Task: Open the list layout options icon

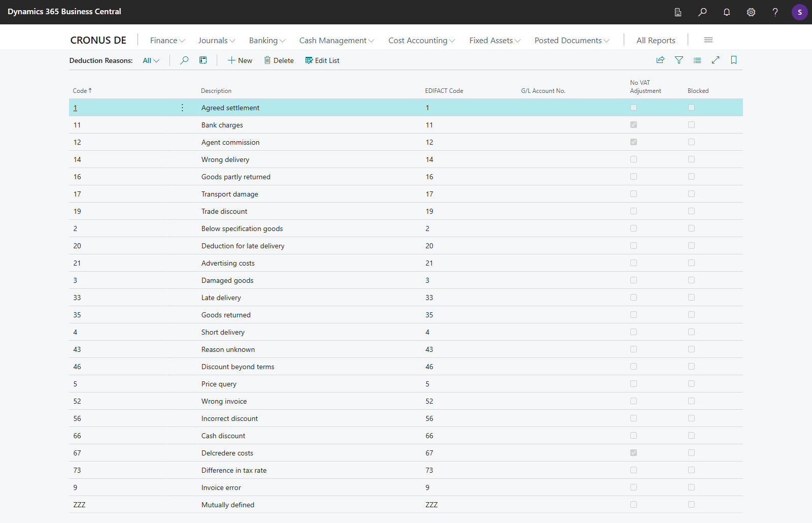Action: [697, 60]
